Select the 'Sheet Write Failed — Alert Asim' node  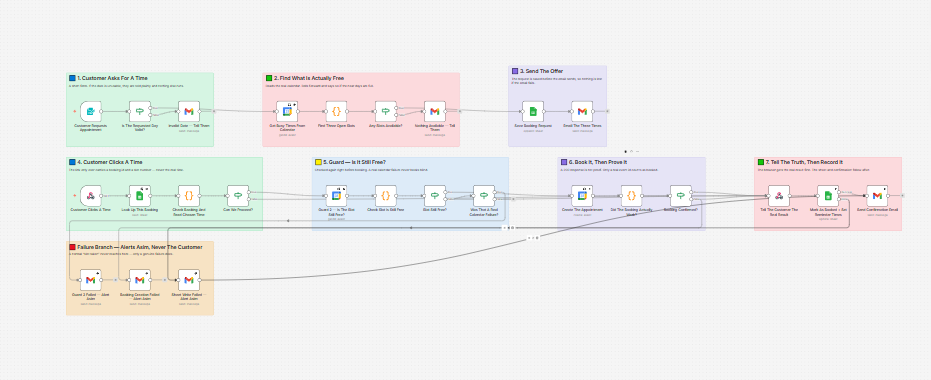[189, 280]
